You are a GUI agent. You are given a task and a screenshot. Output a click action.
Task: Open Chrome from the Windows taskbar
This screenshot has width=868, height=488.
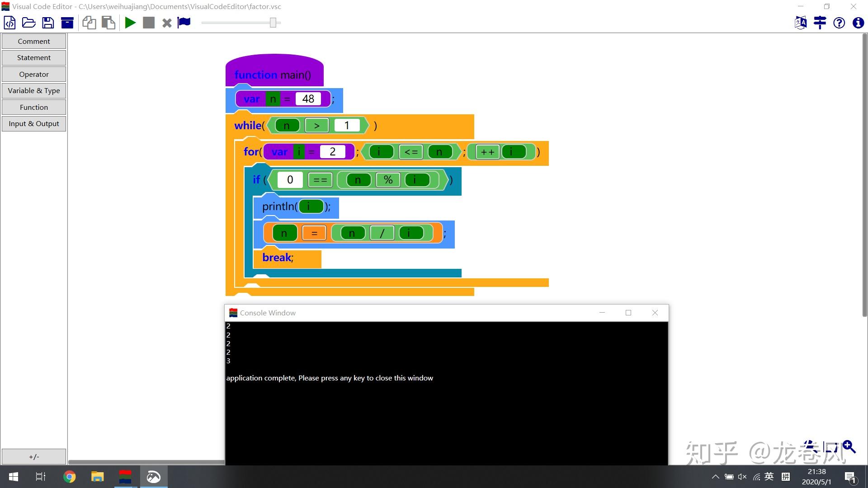coord(69,477)
